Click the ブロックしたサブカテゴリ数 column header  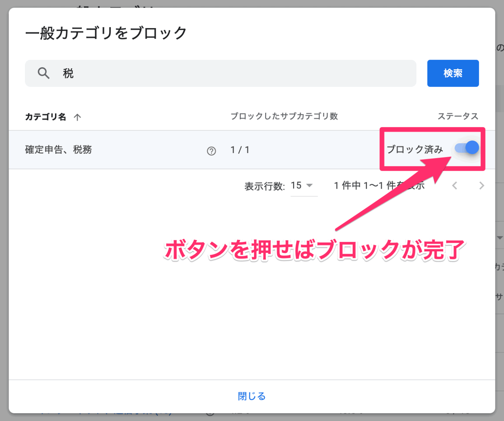tap(284, 116)
